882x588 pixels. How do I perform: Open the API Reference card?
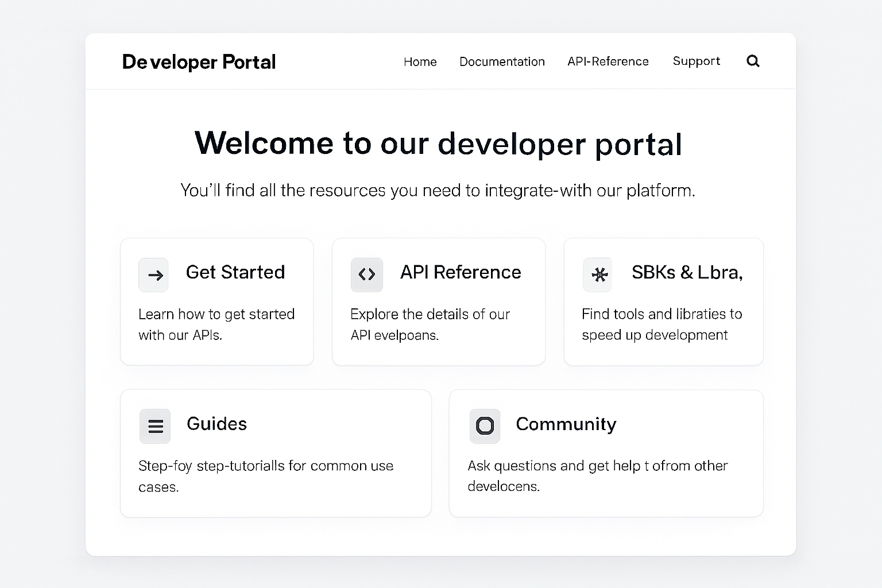(x=438, y=301)
